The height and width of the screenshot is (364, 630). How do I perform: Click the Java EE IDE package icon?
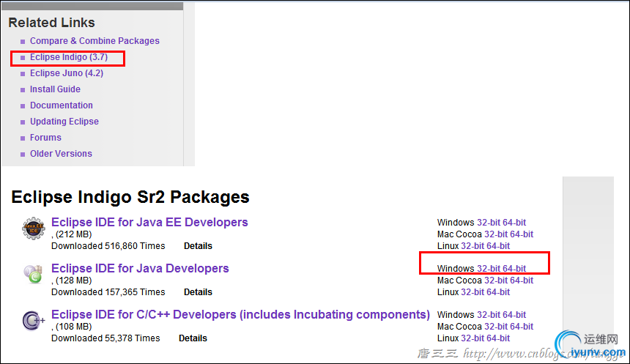pos(34,229)
